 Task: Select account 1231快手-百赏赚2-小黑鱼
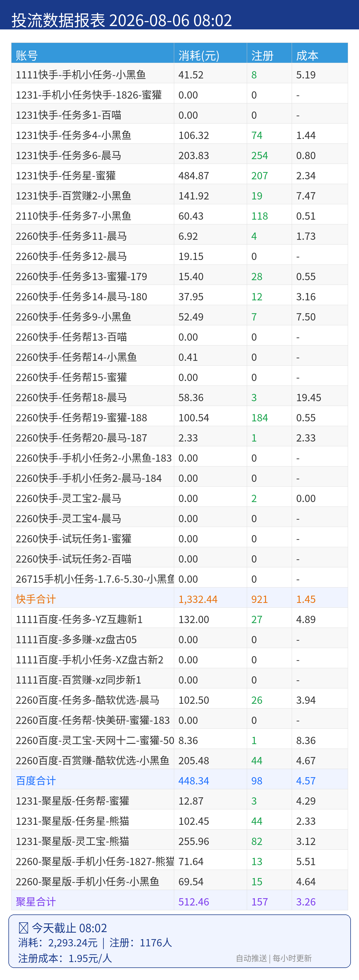[x=73, y=196]
